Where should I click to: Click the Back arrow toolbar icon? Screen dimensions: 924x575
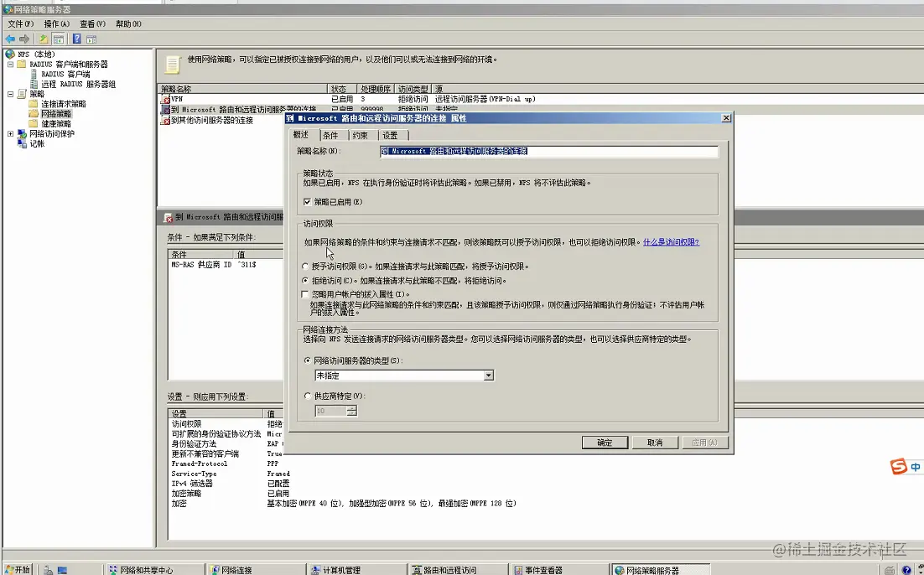coord(10,39)
